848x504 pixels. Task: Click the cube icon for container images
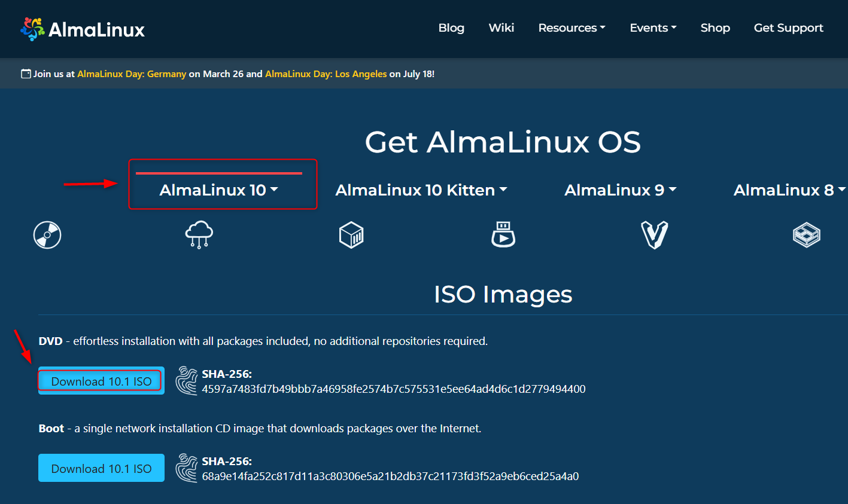click(351, 234)
